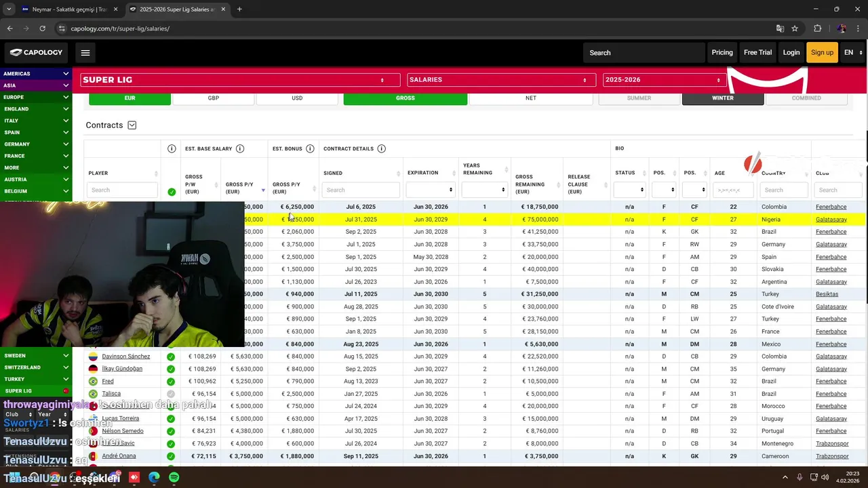Open the Capology hamburger menu
The width and height of the screenshot is (868, 488).
pyautogui.click(x=85, y=52)
